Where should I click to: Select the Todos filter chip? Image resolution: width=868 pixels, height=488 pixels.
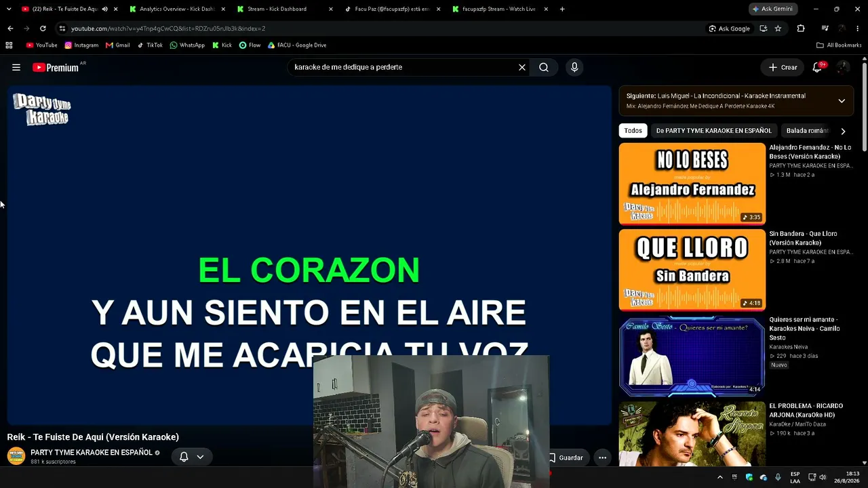click(x=633, y=131)
